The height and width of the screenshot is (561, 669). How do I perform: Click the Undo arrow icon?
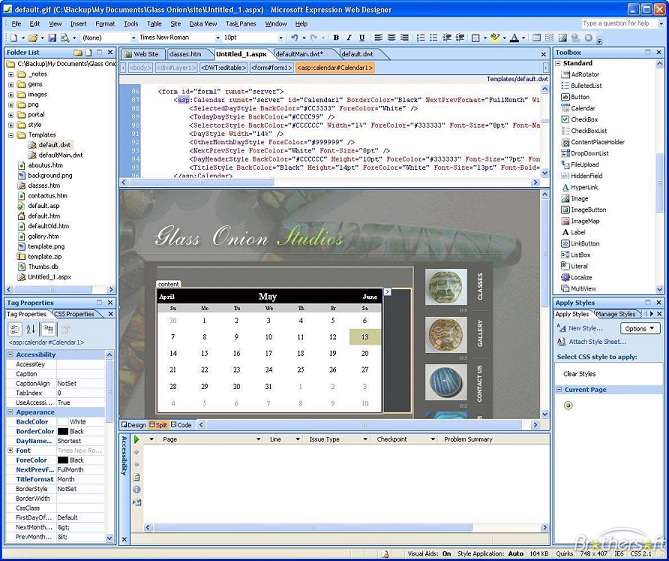tap(294, 38)
